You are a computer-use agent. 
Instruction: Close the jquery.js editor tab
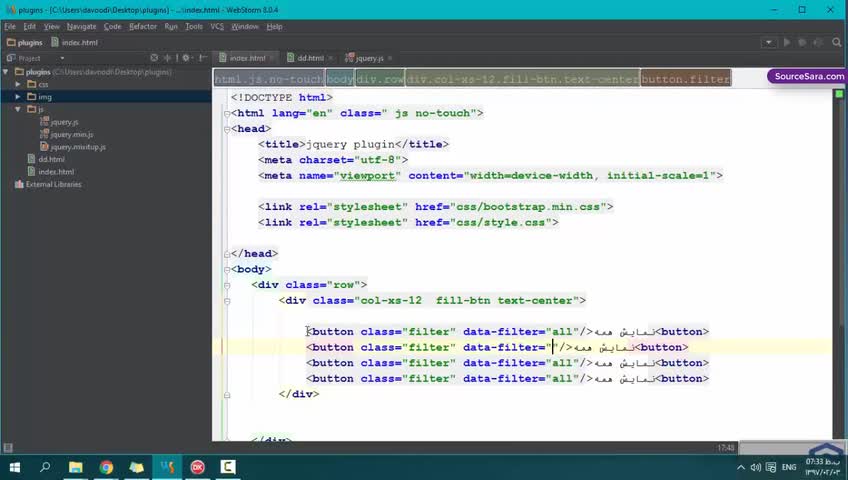coord(389,58)
